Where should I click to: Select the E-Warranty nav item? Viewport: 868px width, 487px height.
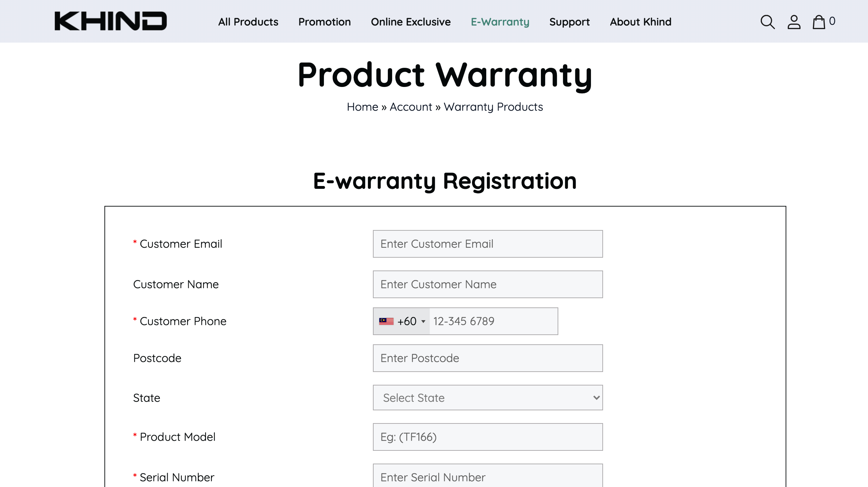coord(499,22)
